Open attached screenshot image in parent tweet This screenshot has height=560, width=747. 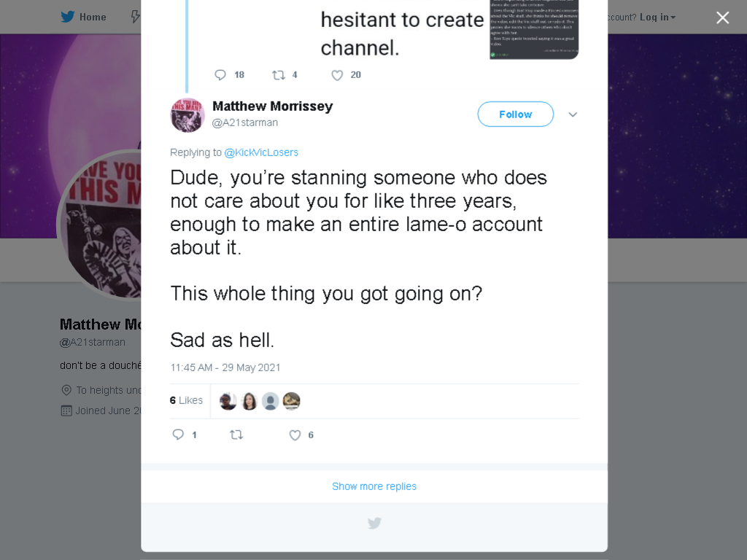[x=534, y=29]
